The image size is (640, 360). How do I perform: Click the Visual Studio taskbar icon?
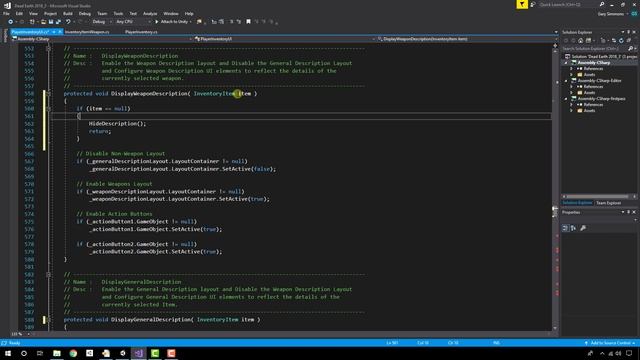(x=139, y=353)
